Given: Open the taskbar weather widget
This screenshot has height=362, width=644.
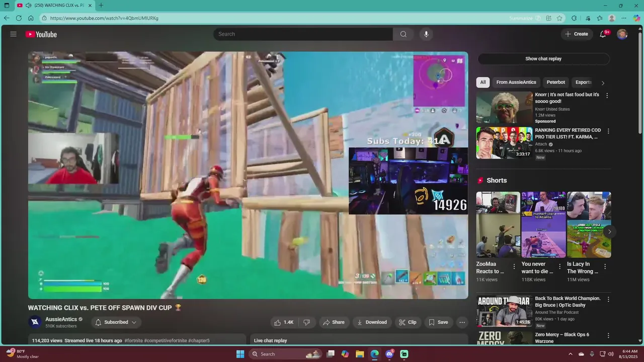Looking at the screenshot, I should (x=23, y=354).
